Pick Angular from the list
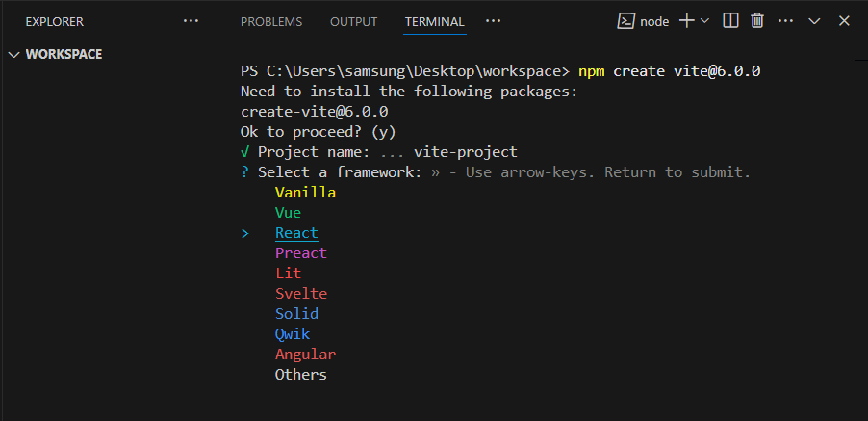 pyautogui.click(x=305, y=354)
